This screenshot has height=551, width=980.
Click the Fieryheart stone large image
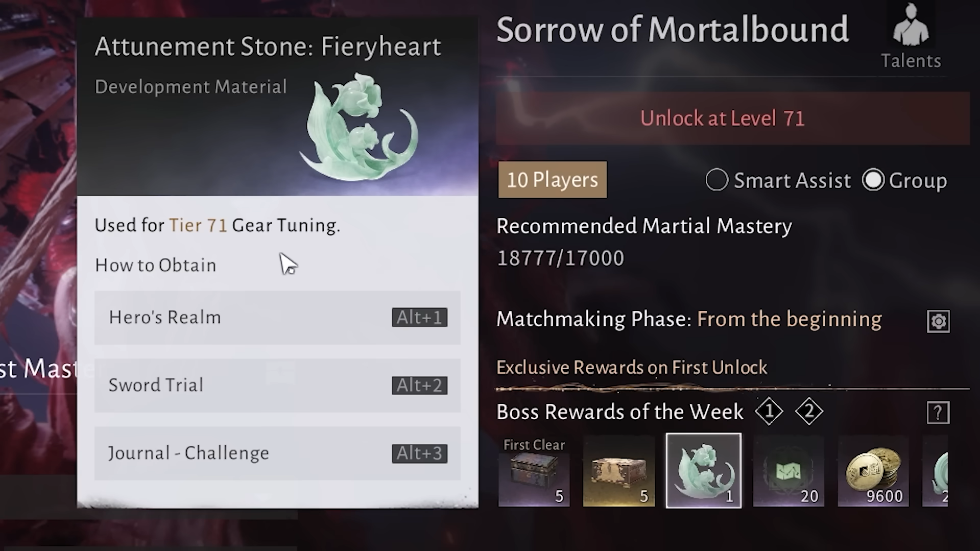[359, 127]
